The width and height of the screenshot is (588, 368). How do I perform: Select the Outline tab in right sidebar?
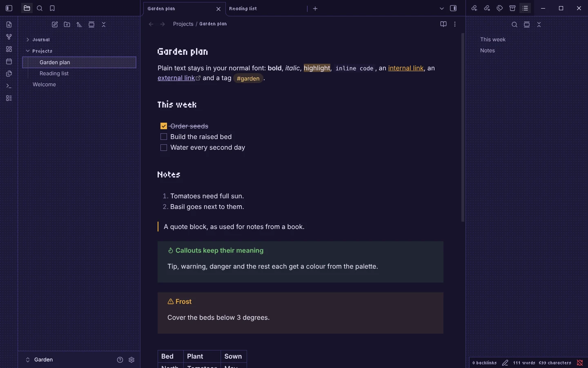526,8
